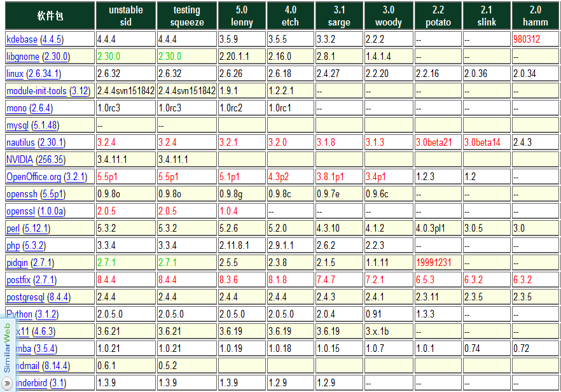
Task: Select the red 980312 cell in kdebase row
Action: pyautogui.click(x=536, y=39)
